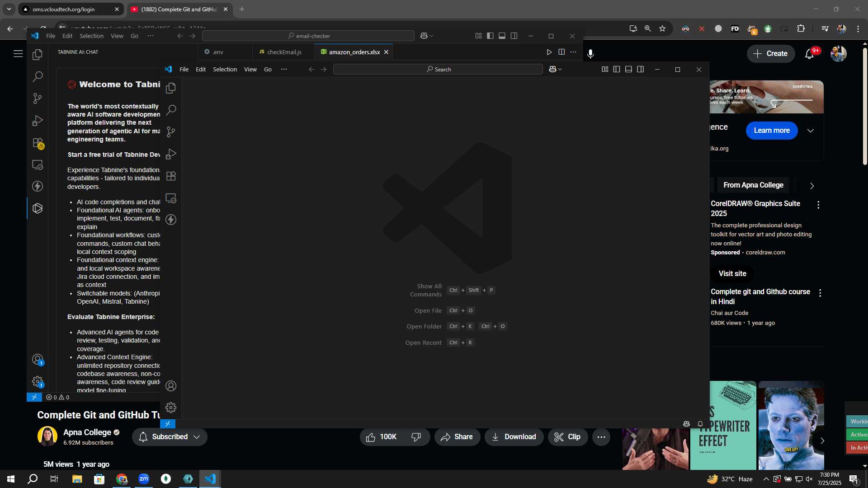Open Run and Debug in front VS Code
Viewport: 868px width, 488px height.
(171, 154)
